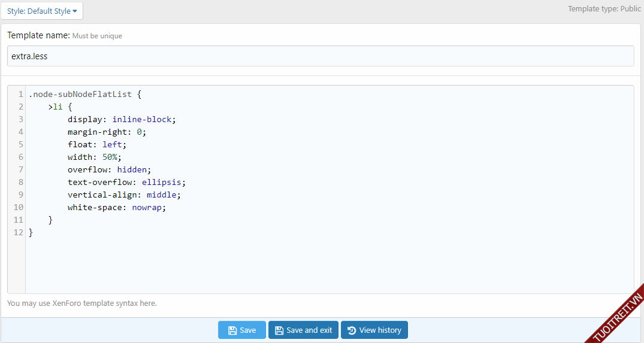
Task: Click the 'overflow: hidden;' code line
Action: [109, 169]
